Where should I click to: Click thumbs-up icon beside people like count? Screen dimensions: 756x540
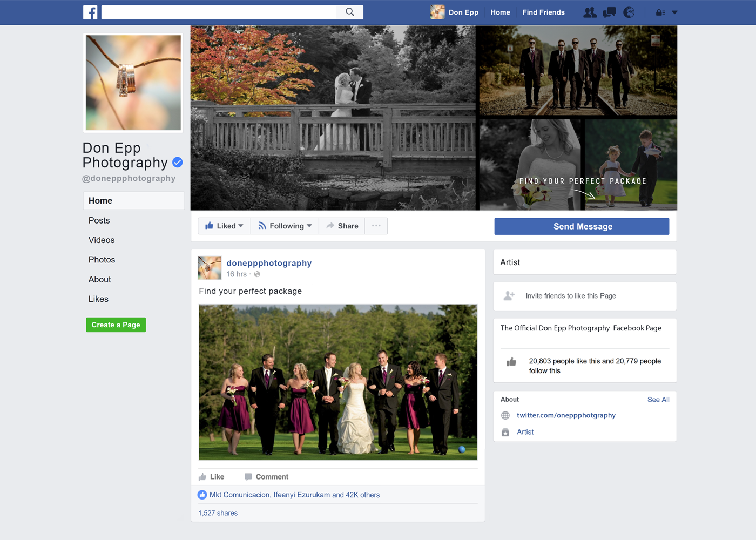[511, 362]
